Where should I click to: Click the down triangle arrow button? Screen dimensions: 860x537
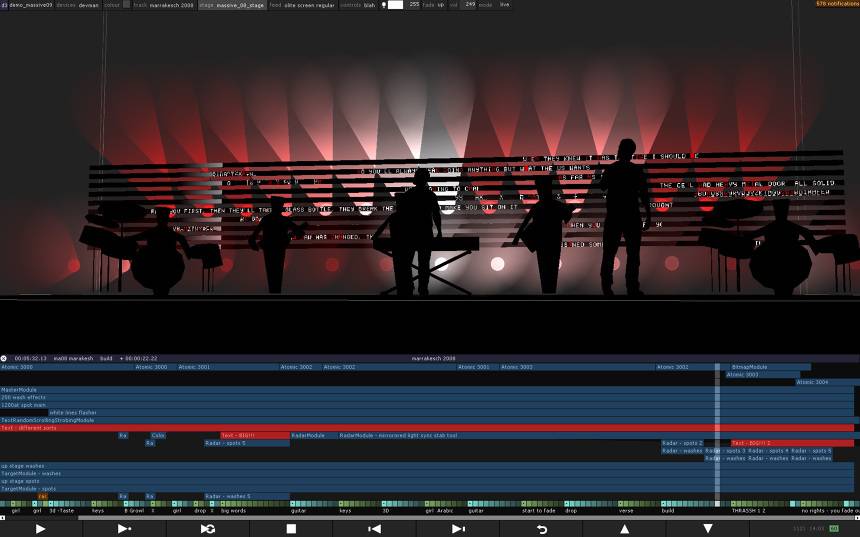tap(708, 529)
